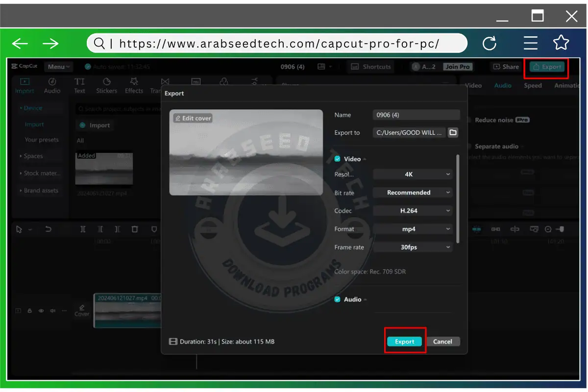Uncheck the Audio export checkbox
This screenshot has height=392, width=588.
338,299
